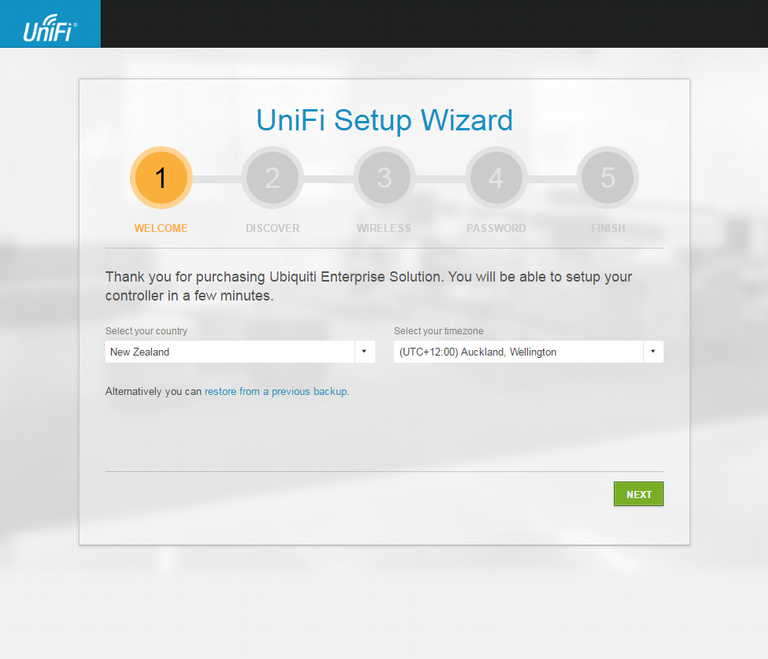Select step 3 Wireless circle
This screenshot has height=659, width=768.
click(384, 177)
